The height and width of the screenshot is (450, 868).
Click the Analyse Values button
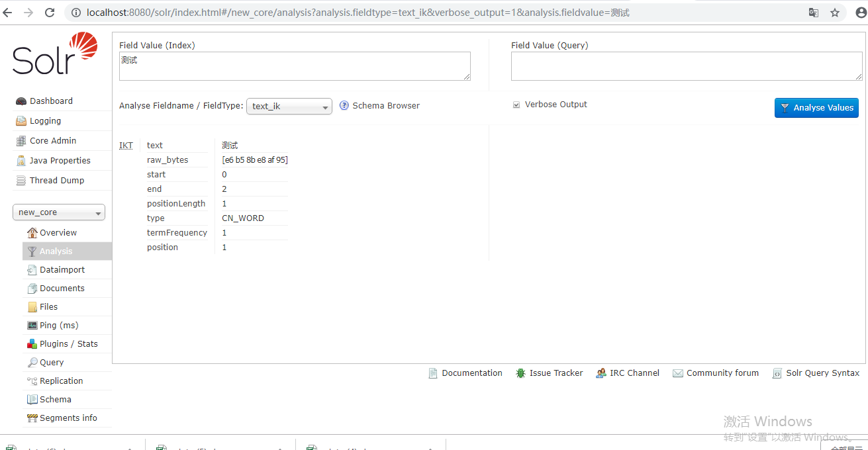[x=816, y=108]
